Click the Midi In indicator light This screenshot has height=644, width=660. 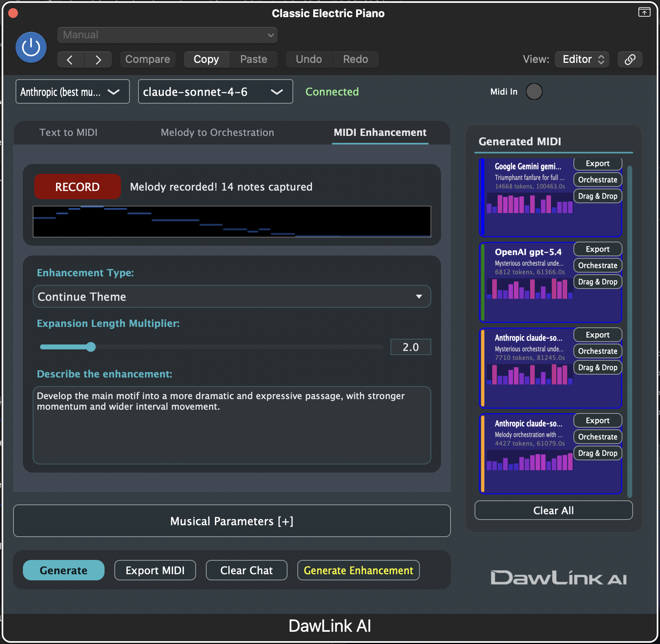click(534, 91)
